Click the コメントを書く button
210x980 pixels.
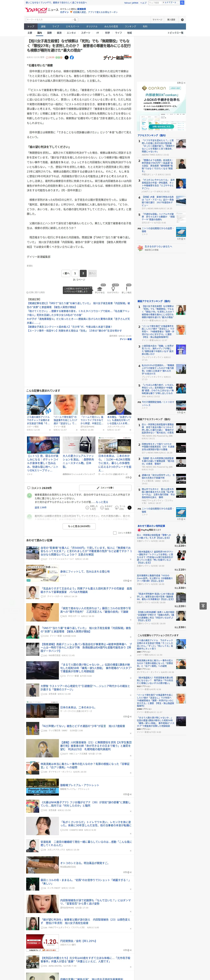(x=105, y=488)
